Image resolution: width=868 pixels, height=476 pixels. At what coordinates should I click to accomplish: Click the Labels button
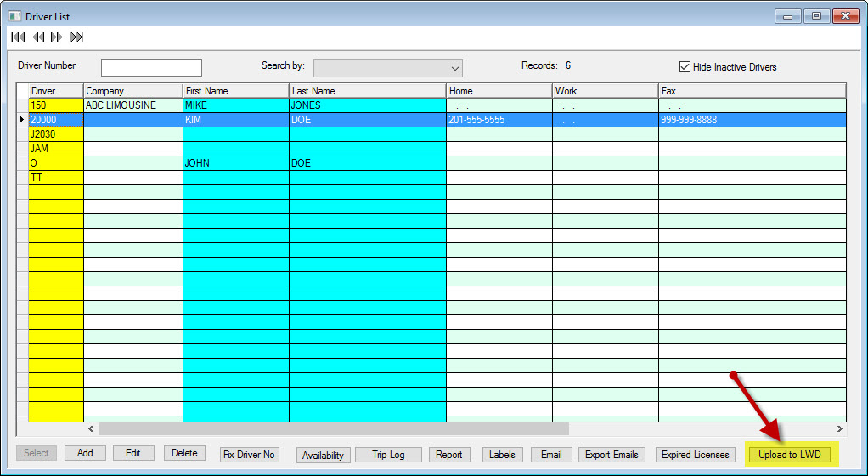pos(502,455)
